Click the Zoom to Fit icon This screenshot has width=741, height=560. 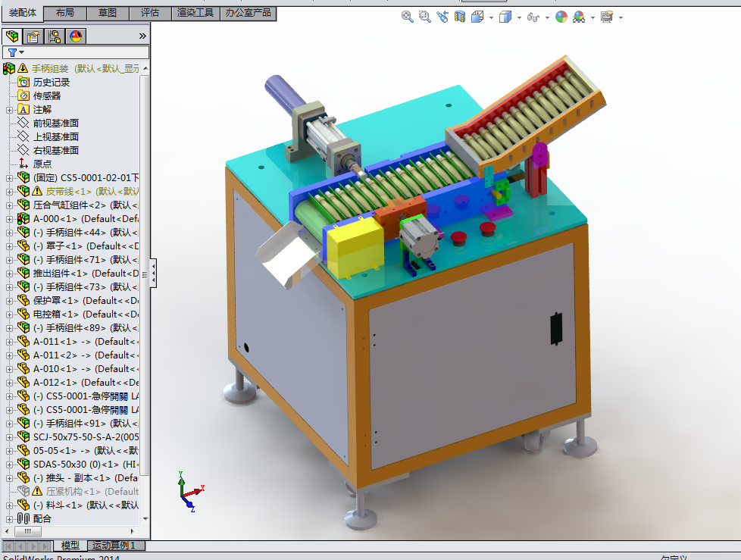pos(408,17)
